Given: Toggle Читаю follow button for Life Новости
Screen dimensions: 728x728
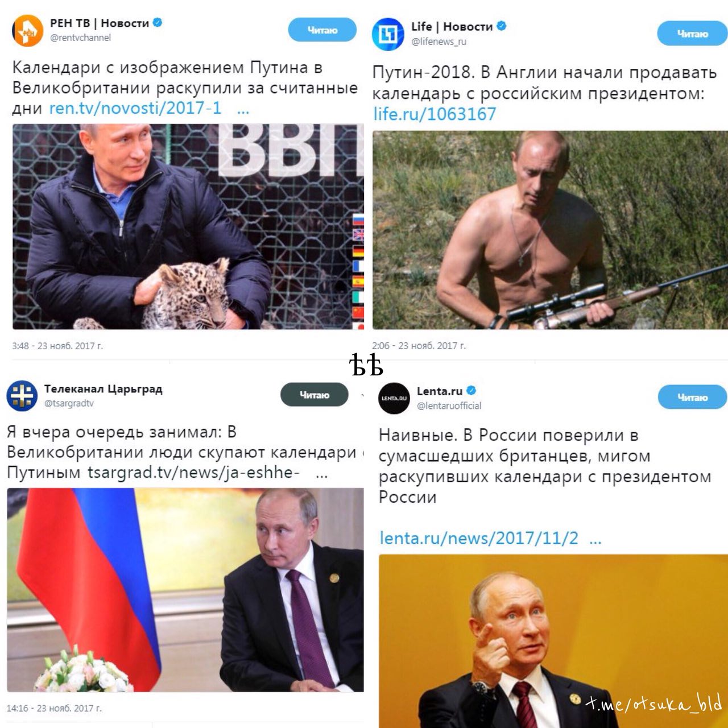Looking at the screenshot, I should click(x=692, y=34).
